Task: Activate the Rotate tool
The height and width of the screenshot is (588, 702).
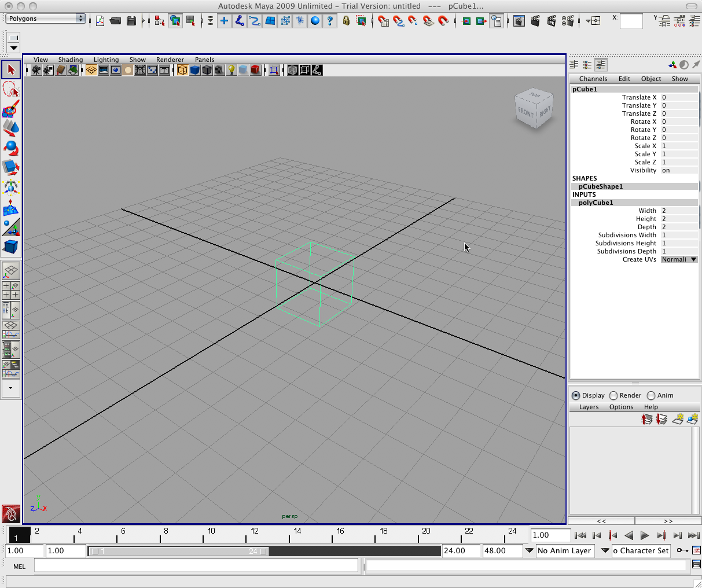Action: [x=10, y=148]
